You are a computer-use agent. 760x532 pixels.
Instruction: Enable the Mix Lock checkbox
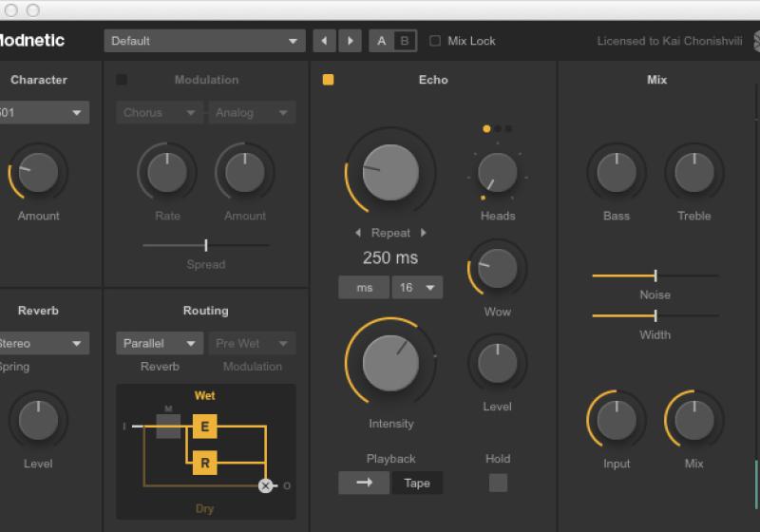435,41
